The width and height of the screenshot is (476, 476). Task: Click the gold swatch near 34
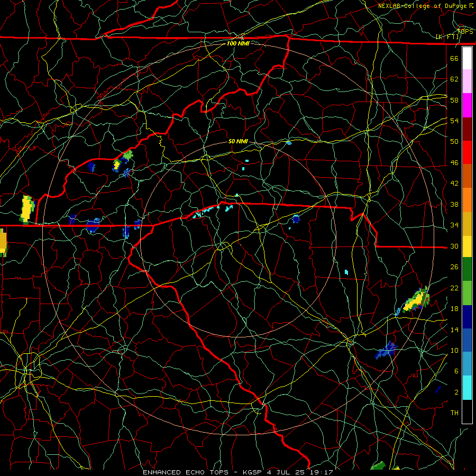(x=467, y=224)
